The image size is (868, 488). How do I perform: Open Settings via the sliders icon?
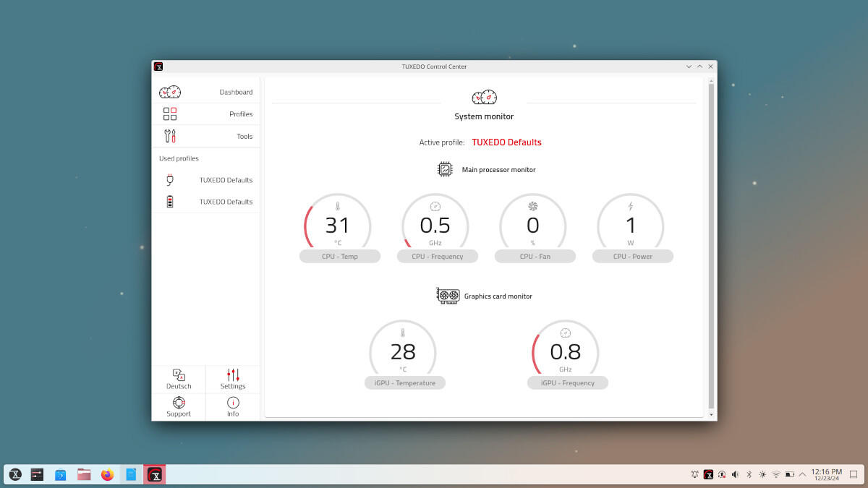pos(232,375)
